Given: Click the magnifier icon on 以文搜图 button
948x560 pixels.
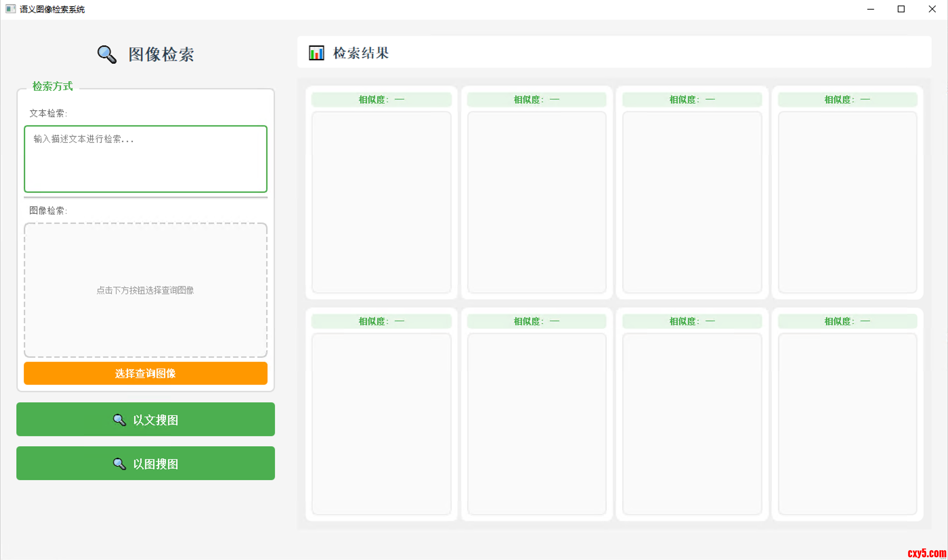Looking at the screenshot, I should [120, 420].
